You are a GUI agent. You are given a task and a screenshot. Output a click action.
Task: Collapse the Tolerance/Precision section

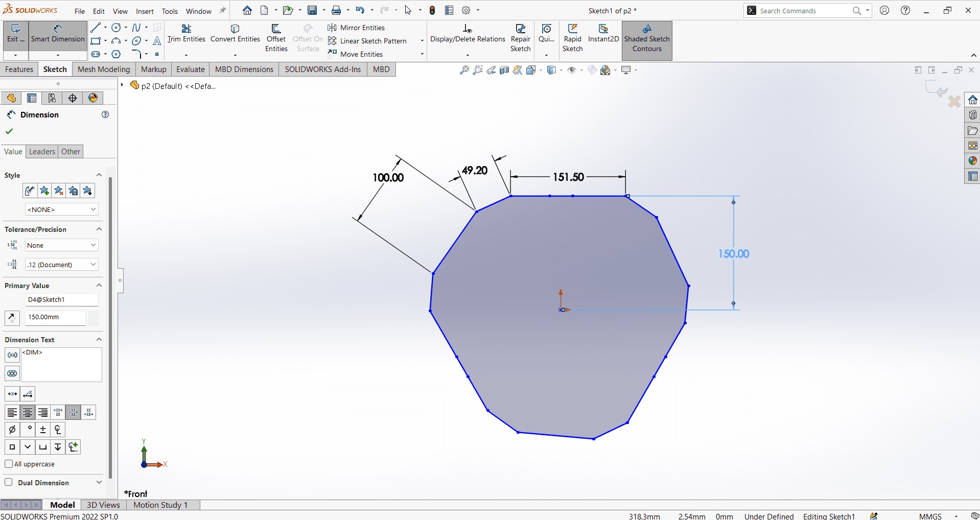click(x=99, y=229)
